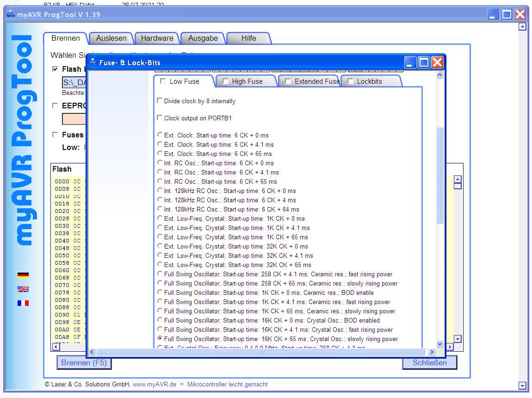Close the Fuse- & Lock-Bits dialog
The height and width of the screenshot is (398, 532).
tap(437, 62)
